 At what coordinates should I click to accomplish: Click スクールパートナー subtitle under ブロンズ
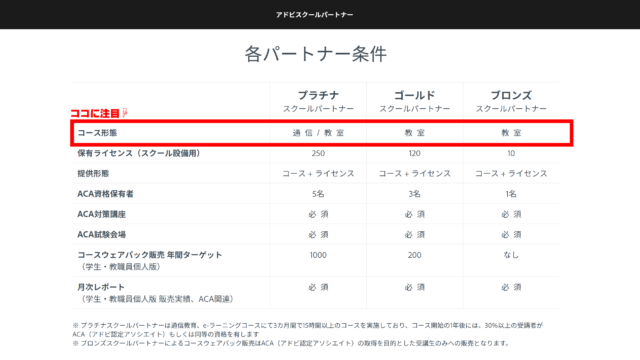tap(511, 109)
